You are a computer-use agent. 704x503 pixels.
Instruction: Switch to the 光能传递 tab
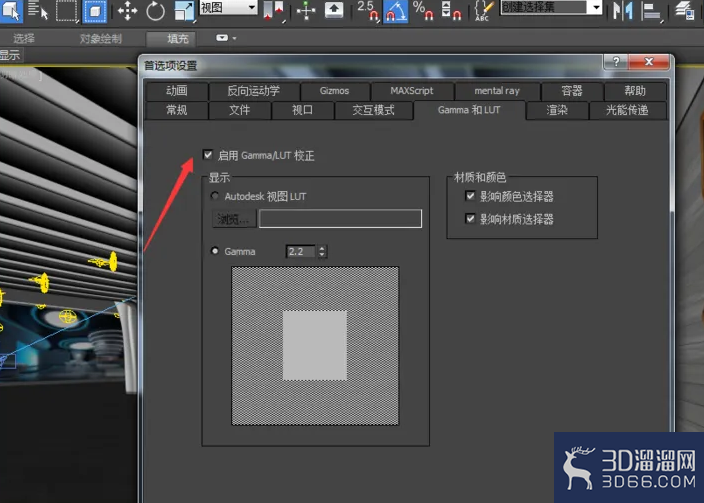coord(627,110)
